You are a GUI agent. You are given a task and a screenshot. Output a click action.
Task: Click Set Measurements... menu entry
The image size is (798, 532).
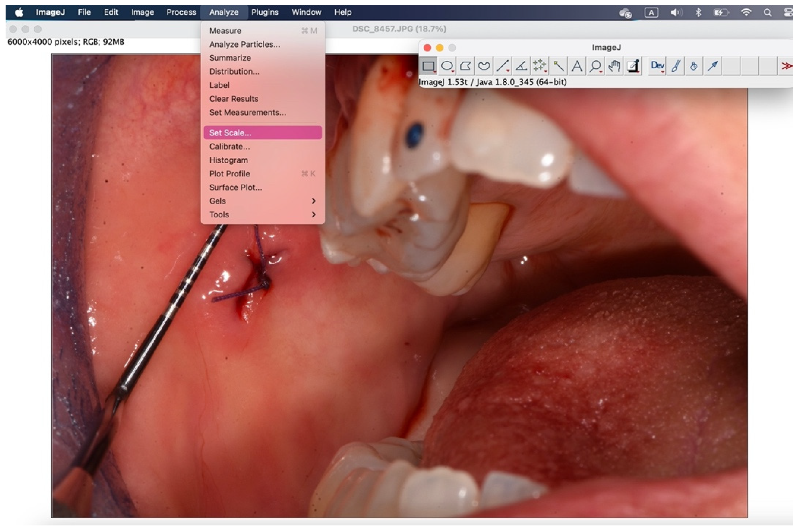tap(247, 112)
